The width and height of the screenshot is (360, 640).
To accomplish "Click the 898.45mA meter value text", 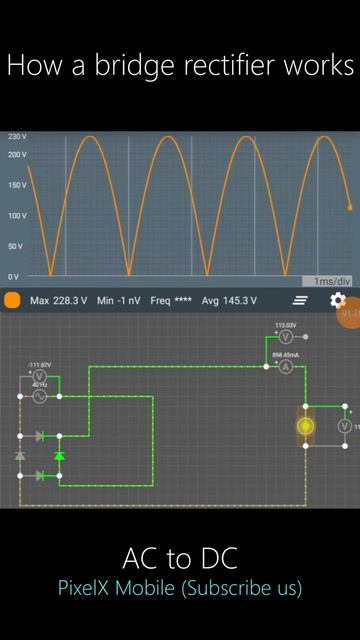I will 286,356.
